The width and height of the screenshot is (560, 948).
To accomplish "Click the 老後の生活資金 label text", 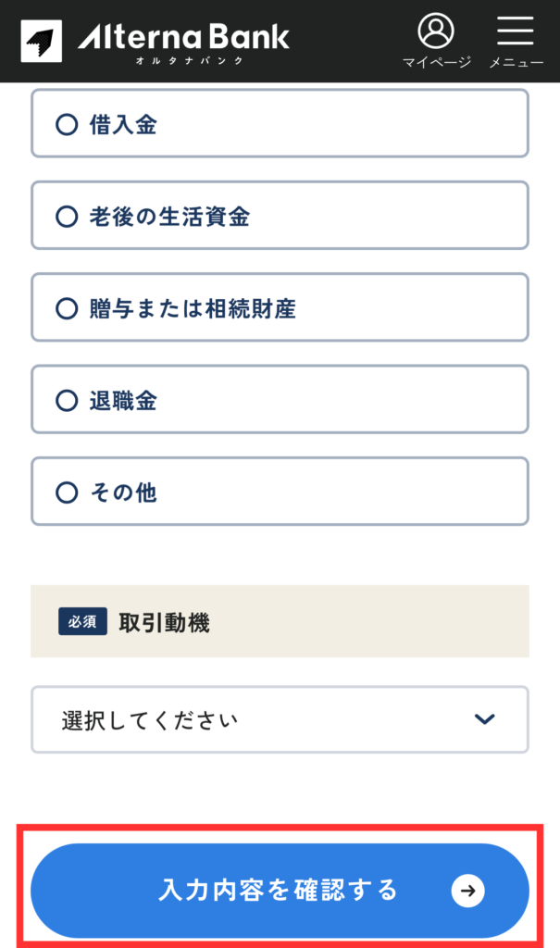I will tap(169, 216).
